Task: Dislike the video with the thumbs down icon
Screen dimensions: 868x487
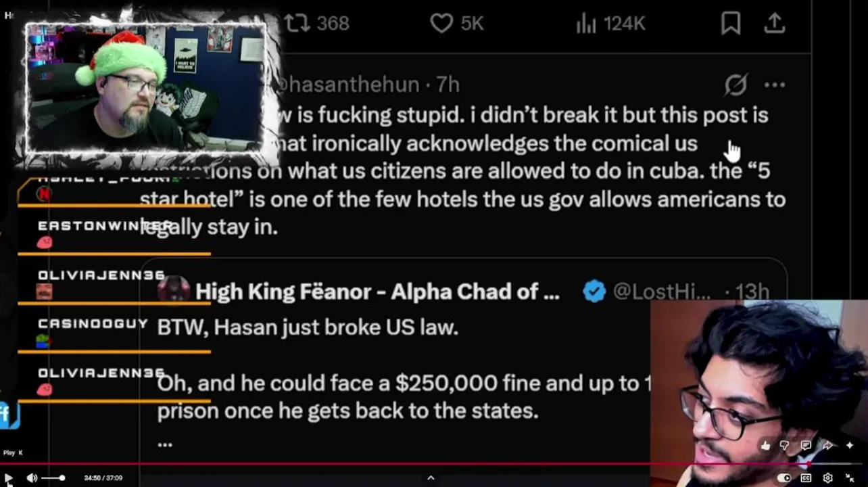Action: [784, 445]
